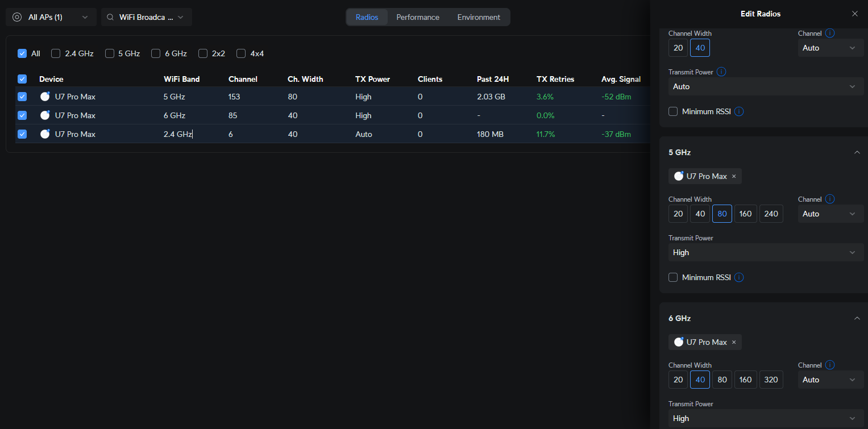Set 5 GHz channel width to 160

click(746, 214)
